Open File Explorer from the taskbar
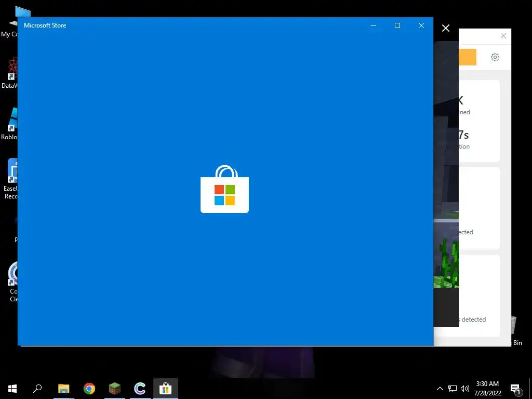This screenshot has width=532, height=399. 63,389
